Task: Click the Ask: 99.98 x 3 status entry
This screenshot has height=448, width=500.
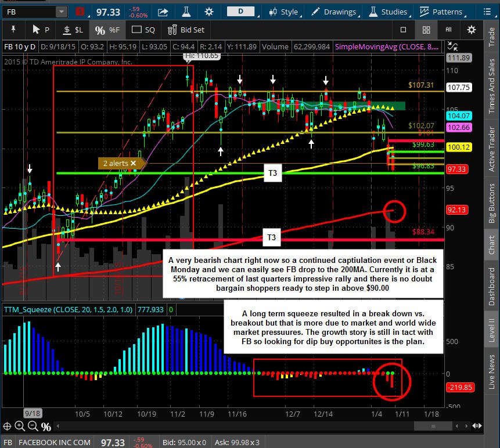Action: 237,442
